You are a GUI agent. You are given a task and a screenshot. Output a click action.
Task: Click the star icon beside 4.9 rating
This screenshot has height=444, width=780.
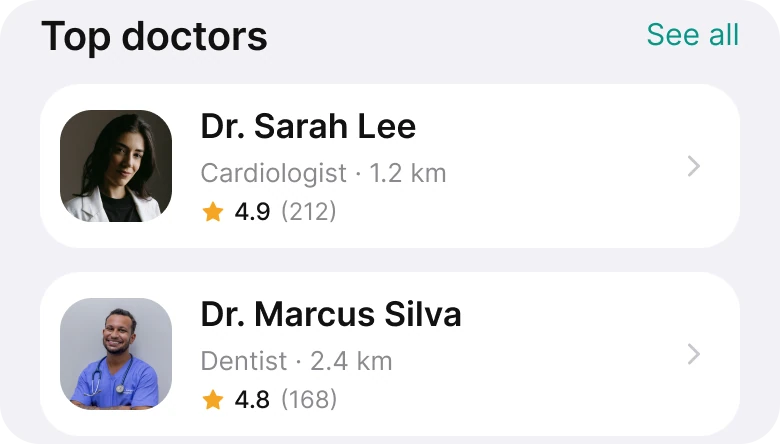(213, 211)
